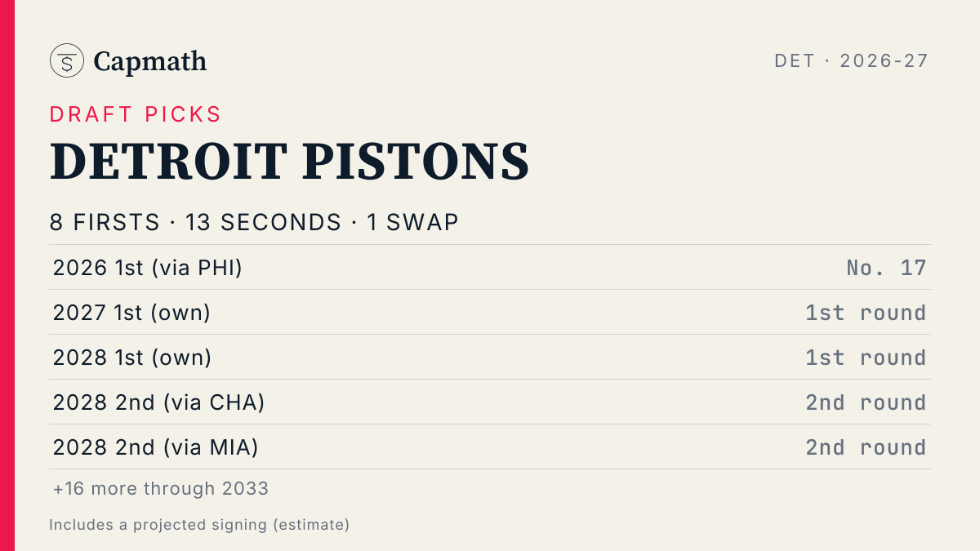Click the projected signing estimate footnote

[x=199, y=525]
